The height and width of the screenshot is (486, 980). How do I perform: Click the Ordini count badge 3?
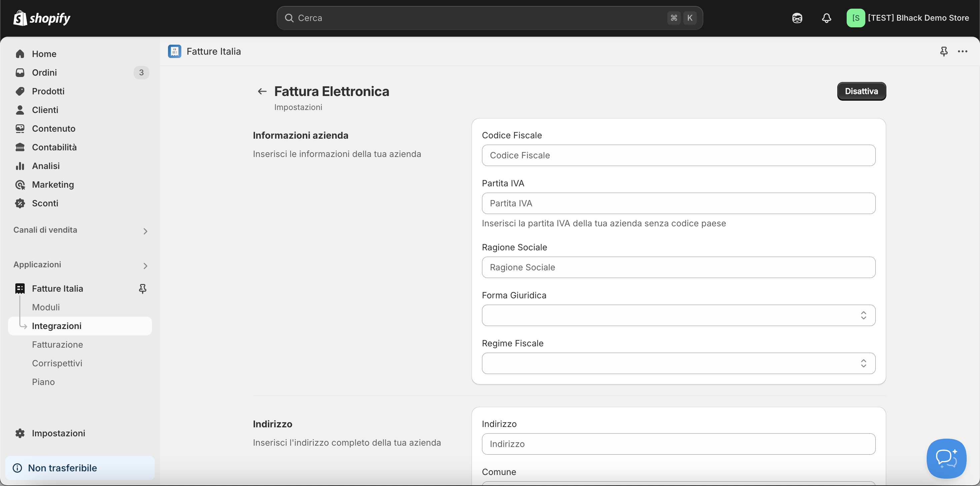(x=141, y=72)
